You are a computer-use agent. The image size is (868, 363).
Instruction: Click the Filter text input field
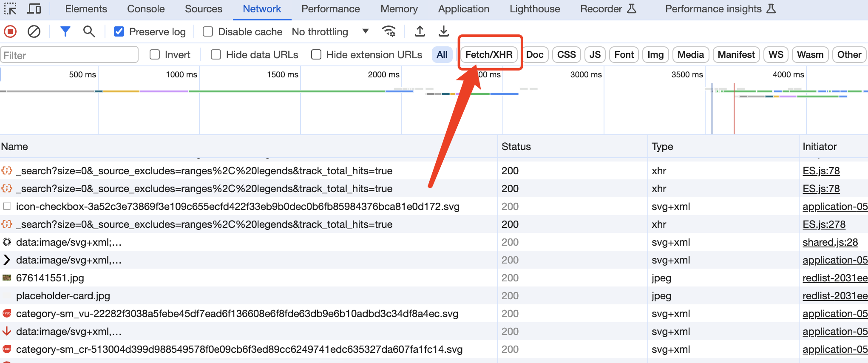pos(70,55)
